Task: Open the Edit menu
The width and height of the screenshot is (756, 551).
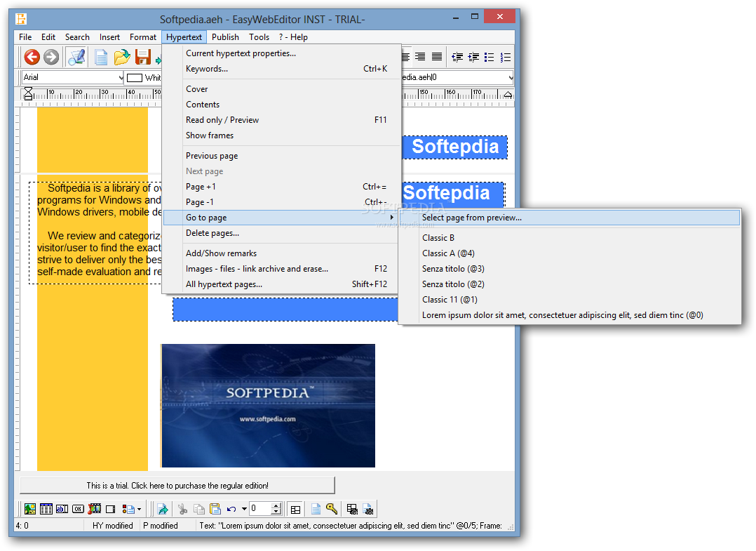Action: tap(48, 37)
